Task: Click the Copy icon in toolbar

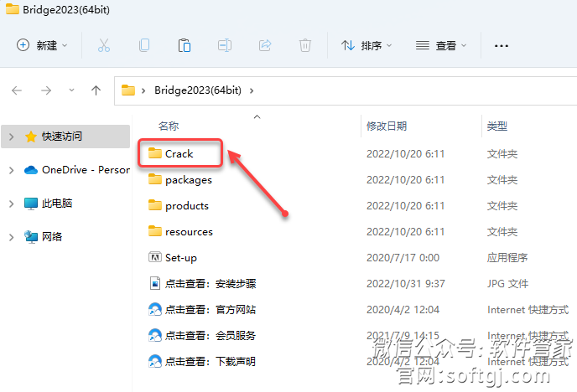Action: [x=144, y=45]
